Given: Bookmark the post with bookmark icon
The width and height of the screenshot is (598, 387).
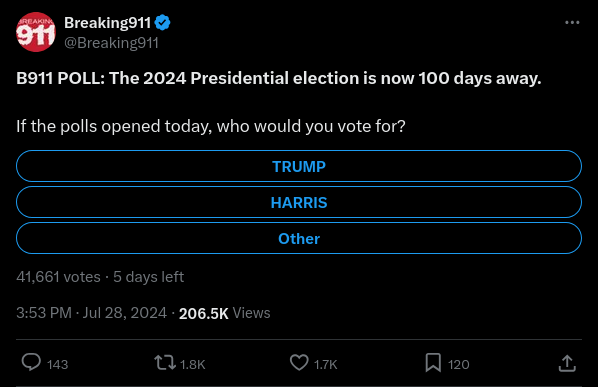Looking at the screenshot, I should [433, 363].
